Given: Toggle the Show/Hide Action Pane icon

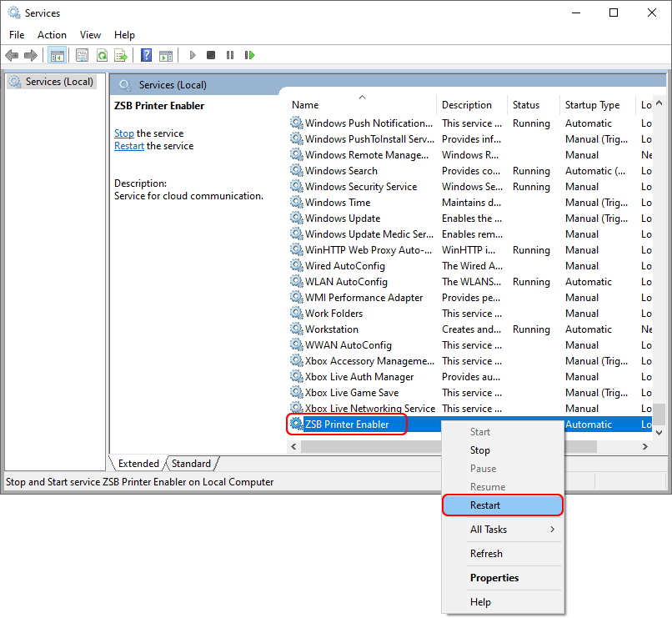Looking at the screenshot, I should point(166,55).
